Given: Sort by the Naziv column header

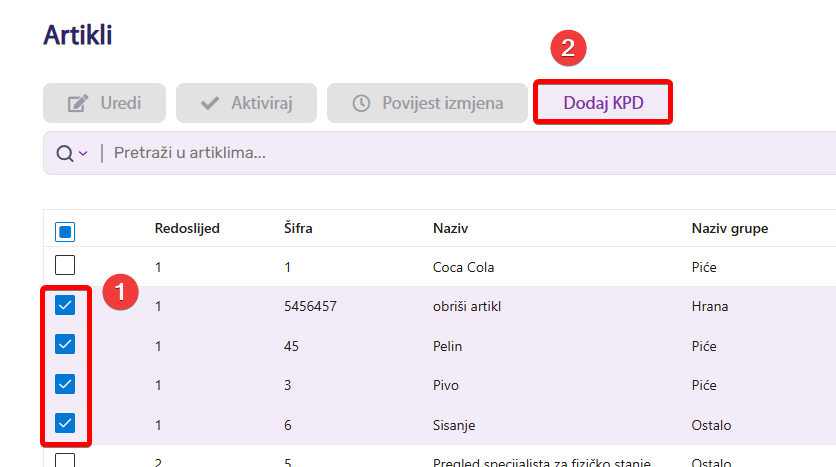Looking at the screenshot, I should pos(450,228).
